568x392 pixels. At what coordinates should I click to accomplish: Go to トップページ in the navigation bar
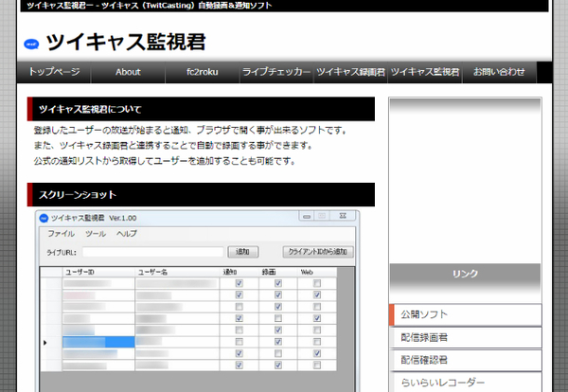(x=54, y=72)
